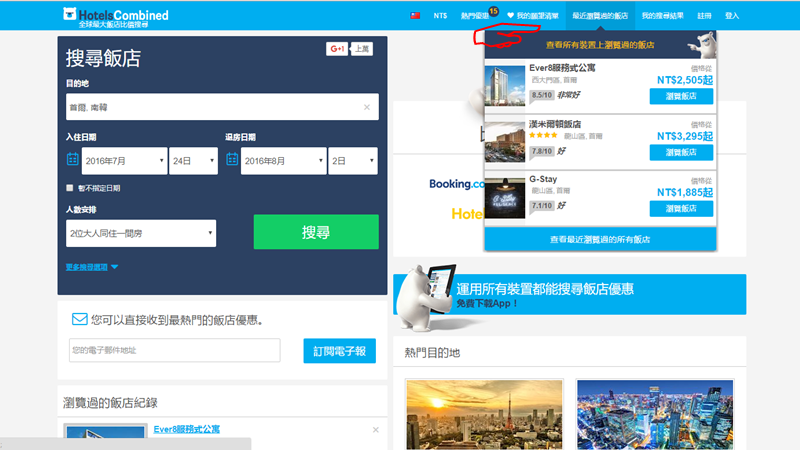Viewport: 800px width, 450px height.
Task: Click the polar bear holding tablet
Action: (426, 296)
